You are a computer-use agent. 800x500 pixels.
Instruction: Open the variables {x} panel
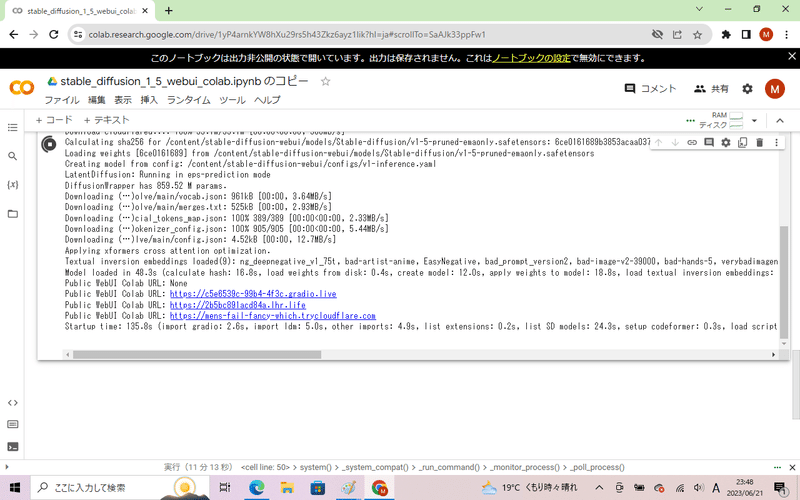(13, 185)
